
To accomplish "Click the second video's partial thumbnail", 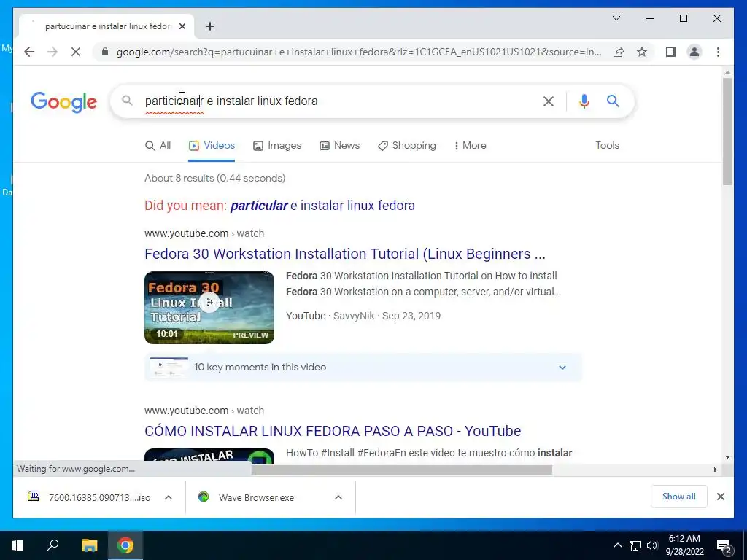I will click(209, 455).
